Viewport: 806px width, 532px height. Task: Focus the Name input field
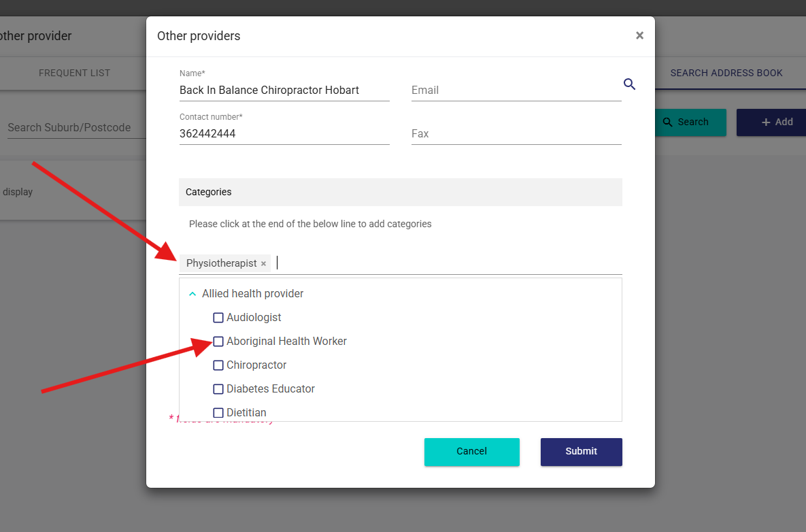(284, 90)
